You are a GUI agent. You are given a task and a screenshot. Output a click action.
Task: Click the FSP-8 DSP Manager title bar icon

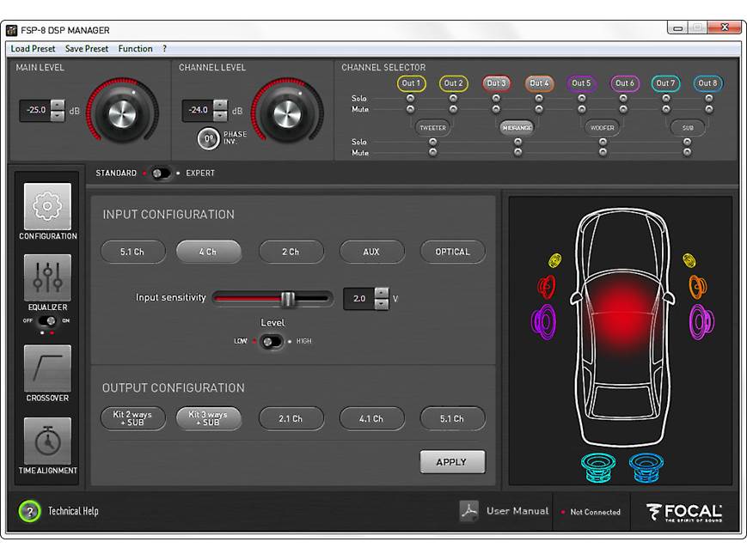pos(11,30)
